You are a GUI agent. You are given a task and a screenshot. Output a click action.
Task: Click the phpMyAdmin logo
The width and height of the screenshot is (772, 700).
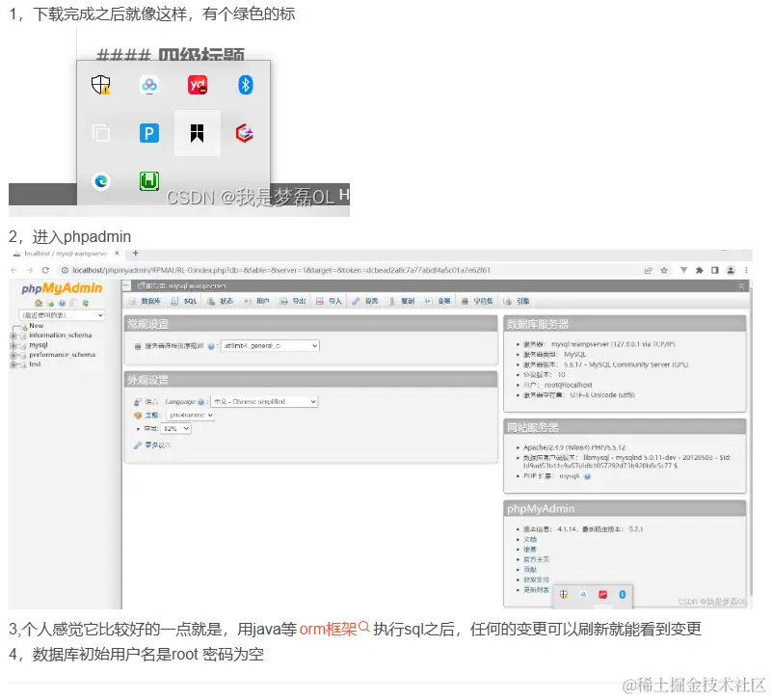[62, 288]
